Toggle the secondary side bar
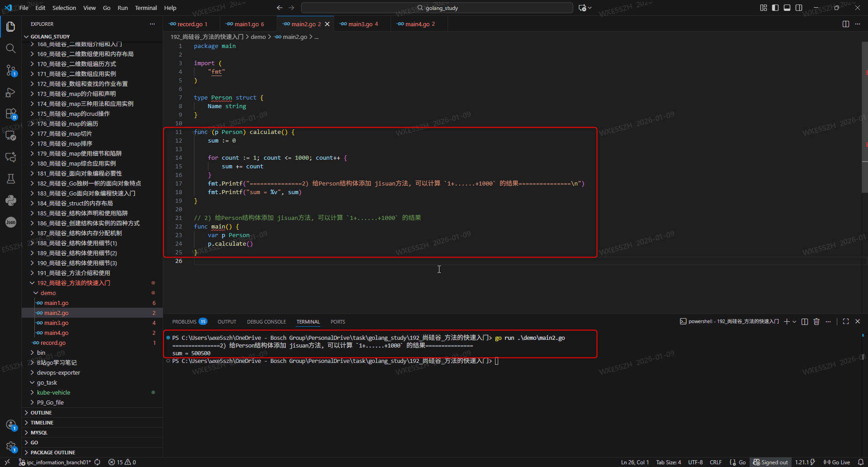 click(799, 8)
